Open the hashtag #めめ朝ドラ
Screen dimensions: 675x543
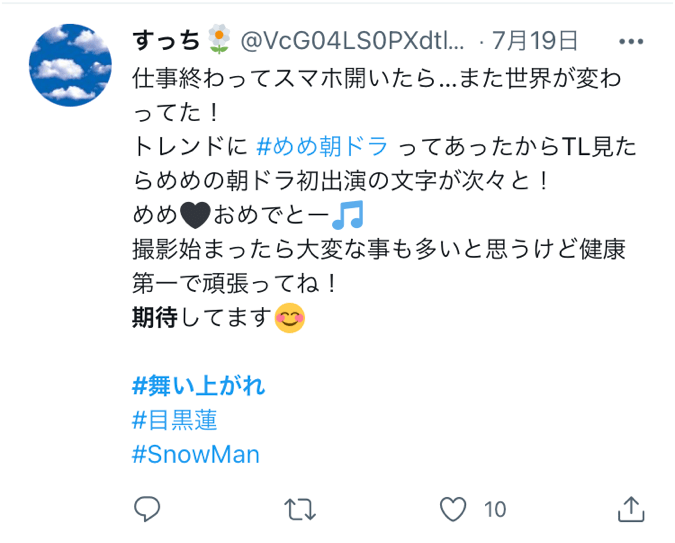(x=322, y=146)
